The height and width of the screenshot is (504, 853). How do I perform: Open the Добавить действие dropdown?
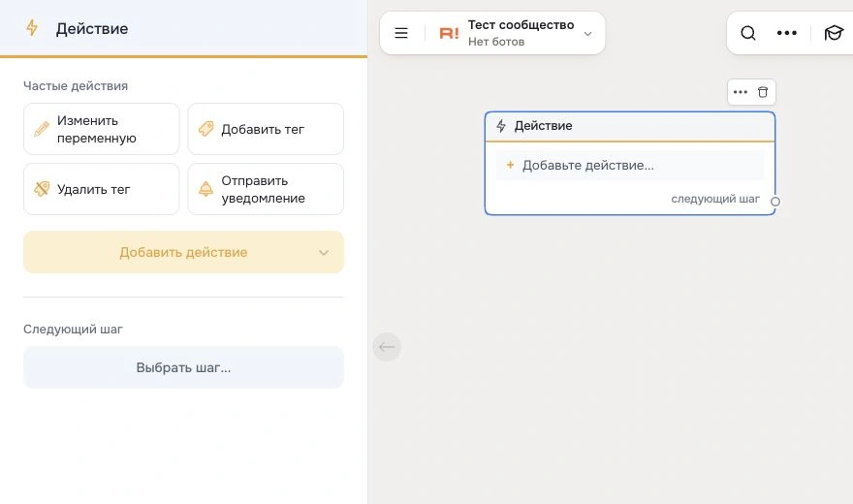(x=183, y=252)
